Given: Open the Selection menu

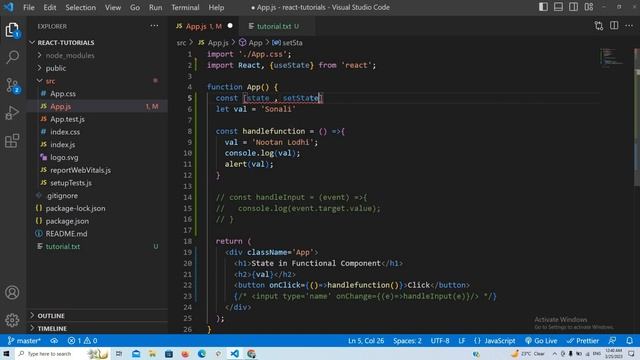Looking at the screenshot, I should point(80,7).
